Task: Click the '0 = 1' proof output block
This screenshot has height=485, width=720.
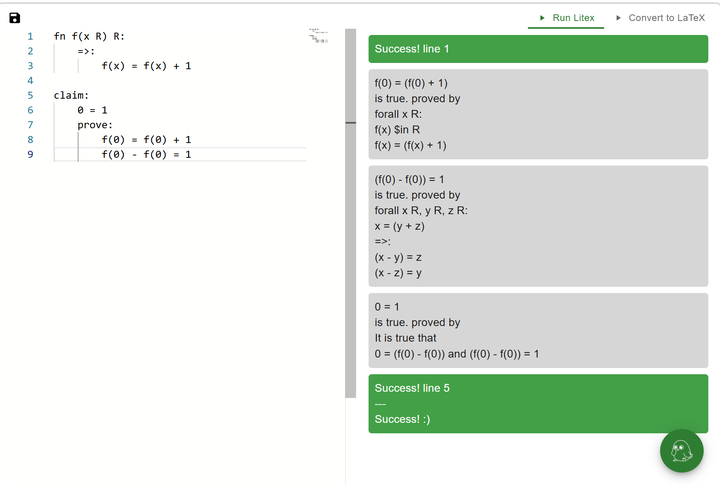Action: coord(538,330)
